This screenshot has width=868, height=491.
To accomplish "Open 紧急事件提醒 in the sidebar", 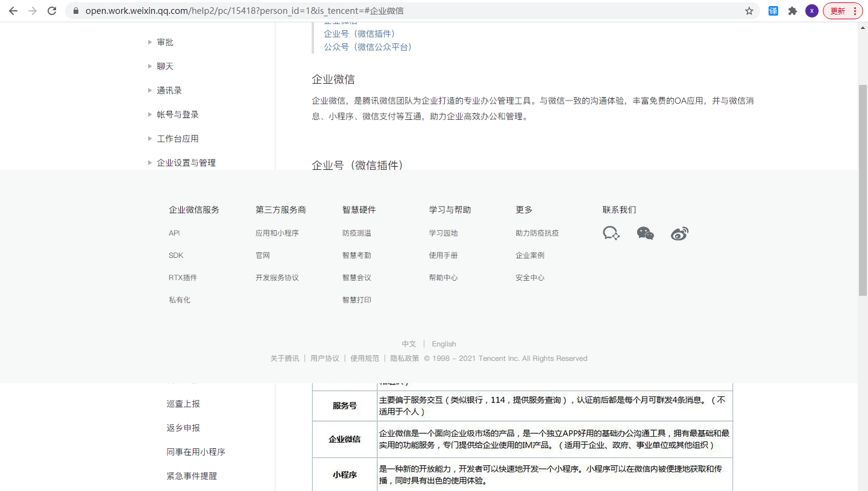I will pyautogui.click(x=192, y=476).
